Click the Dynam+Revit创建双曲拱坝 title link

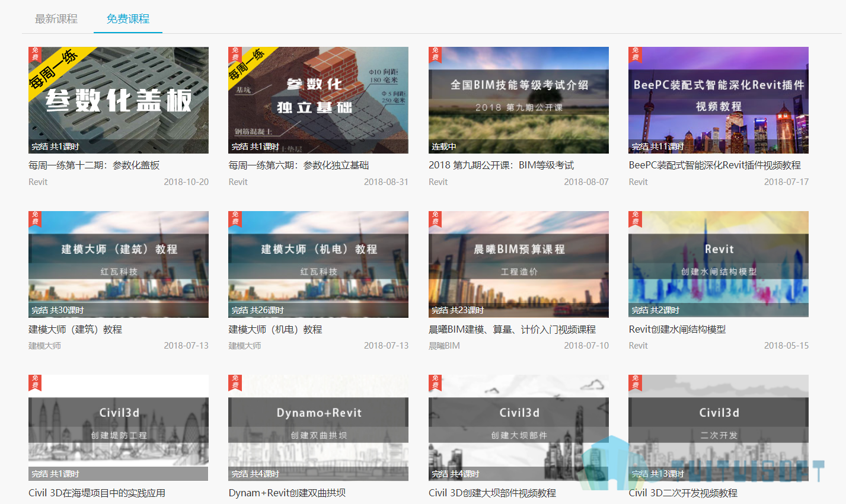click(x=287, y=493)
